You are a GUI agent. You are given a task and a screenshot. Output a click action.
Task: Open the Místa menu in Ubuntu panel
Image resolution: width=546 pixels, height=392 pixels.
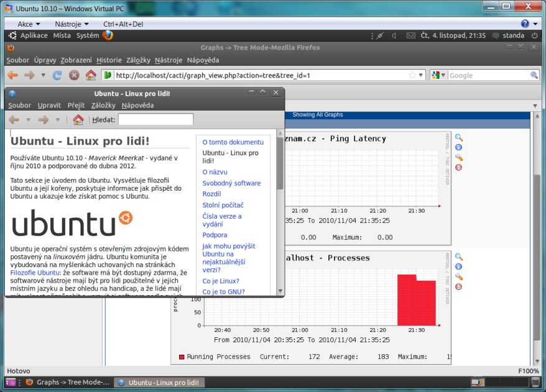click(x=62, y=35)
